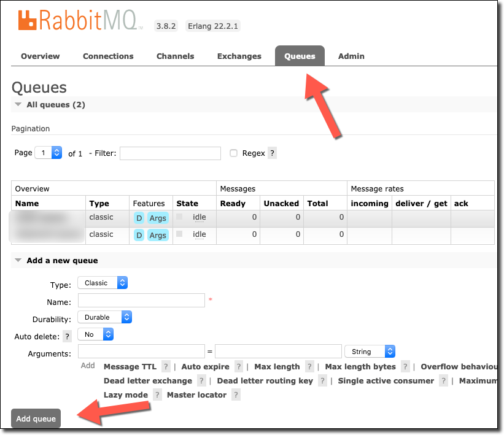
Task: Add the Max length argument
Action: click(x=277, y=366)
